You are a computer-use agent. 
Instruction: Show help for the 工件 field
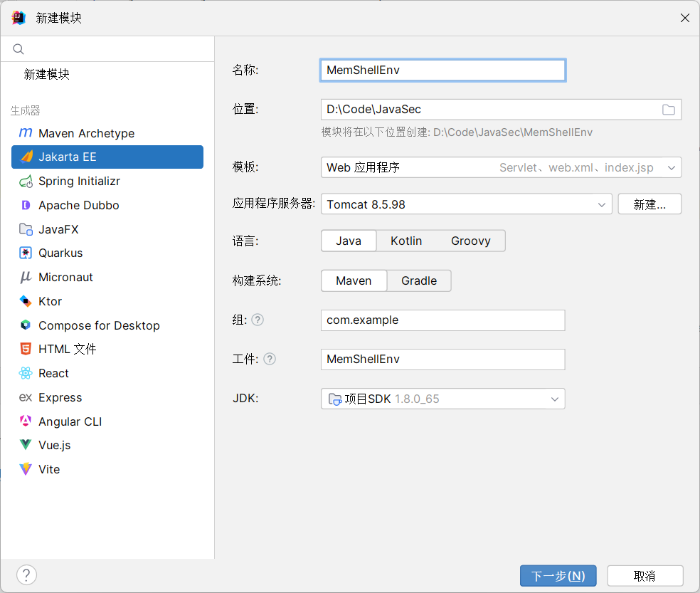click(270, 359)
